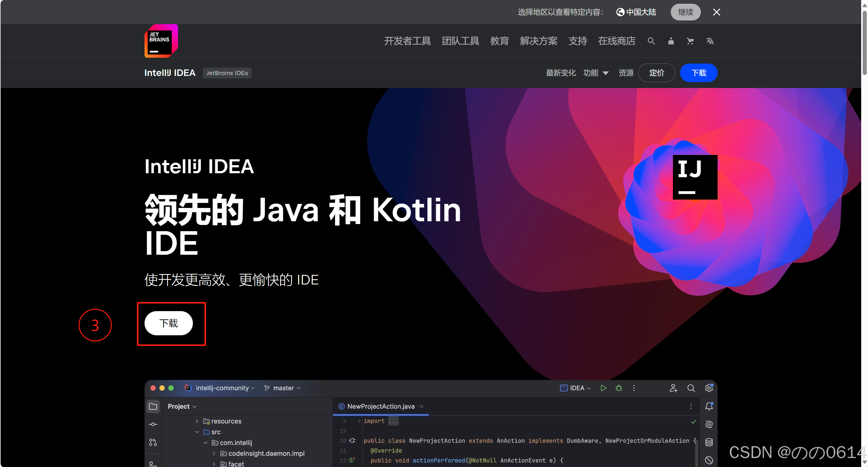Open the account profile icon

tap(671, 41)
